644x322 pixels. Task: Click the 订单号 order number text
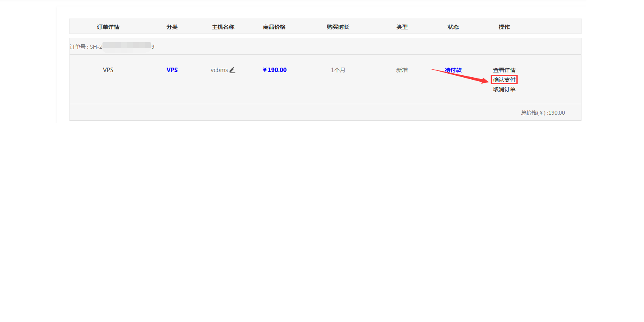(112, 47)
